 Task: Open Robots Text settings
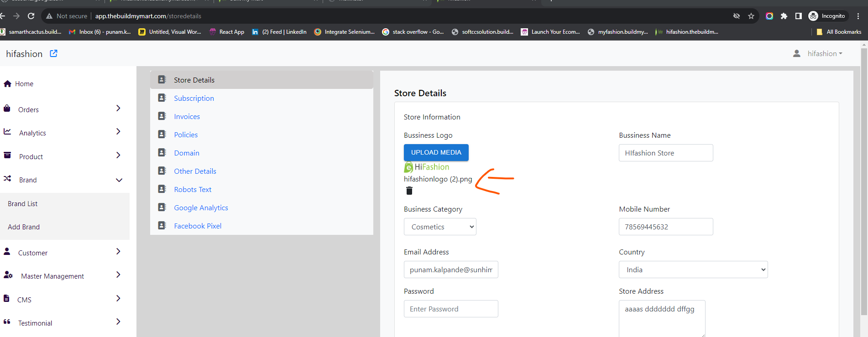click(x=193, y=189)
